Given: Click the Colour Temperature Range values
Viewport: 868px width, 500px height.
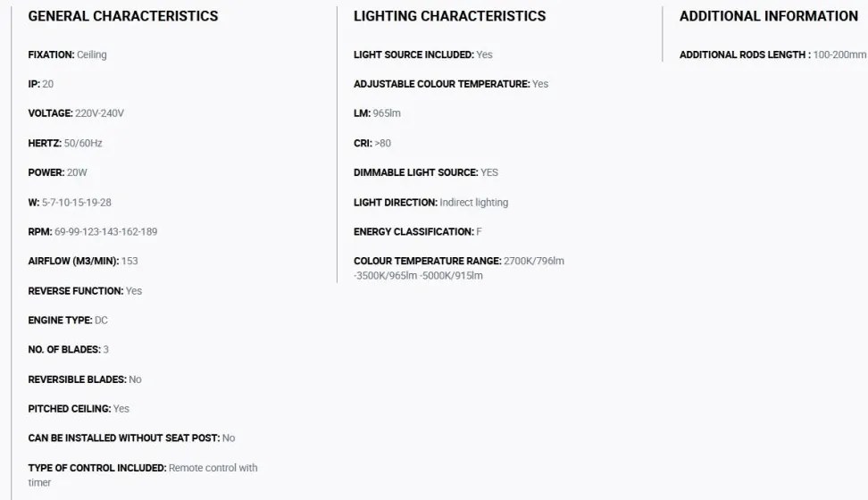Looking at the screenshot, I should [459, 269].
